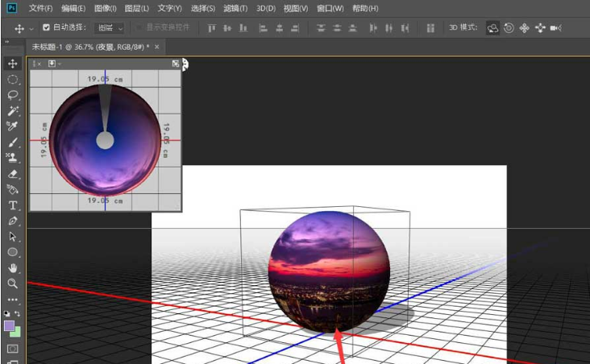Click the 3D pan/drag mode icon
The height and width of the screenshot is (364, 590).
(525, 27)
